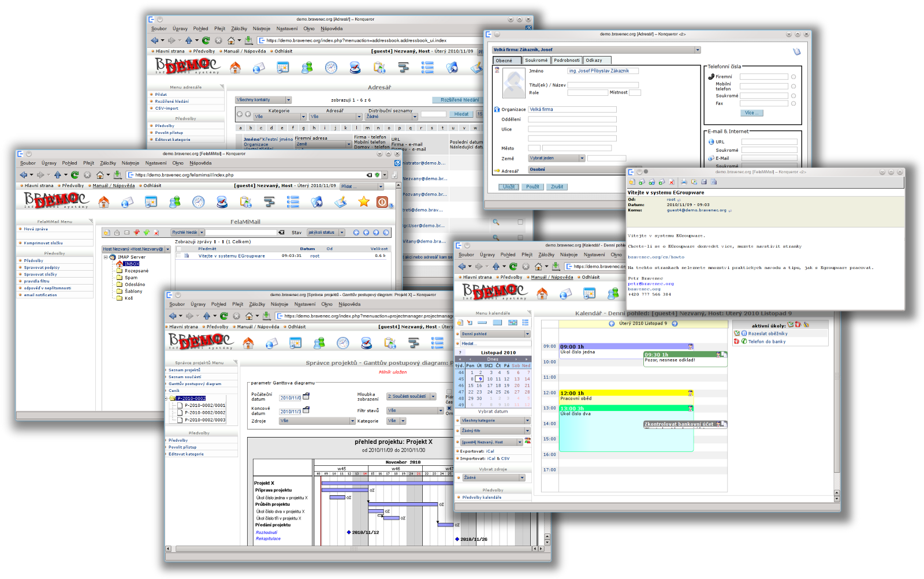The width and height of the screenshot is (924, 579).
Task: Open the contacts people icon in FelaMiMail window
Action: point(175,201)
